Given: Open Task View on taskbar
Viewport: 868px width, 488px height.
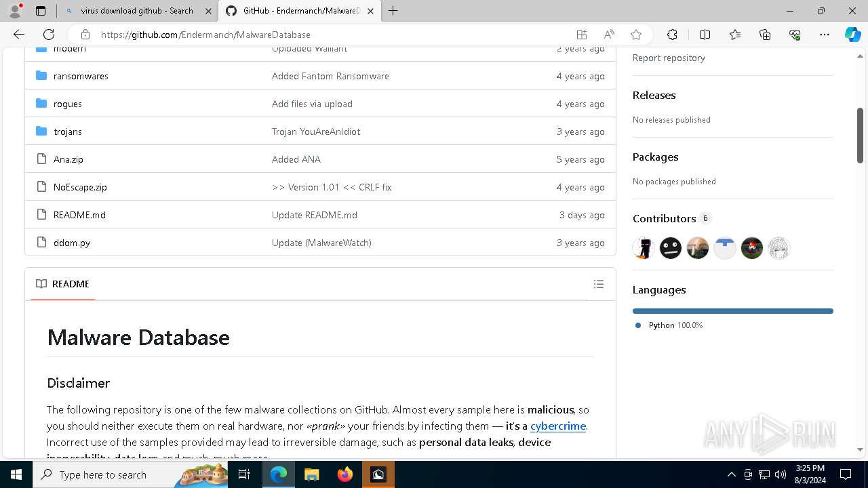Looking at the screenshot, I should click(x=244, y=474).
